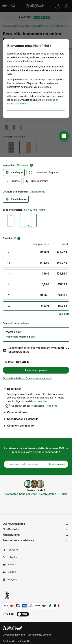The height and width of the screenshot is (644, 72).
Task: Click Ajouter au panier button
Action: (x=36, y=370)
